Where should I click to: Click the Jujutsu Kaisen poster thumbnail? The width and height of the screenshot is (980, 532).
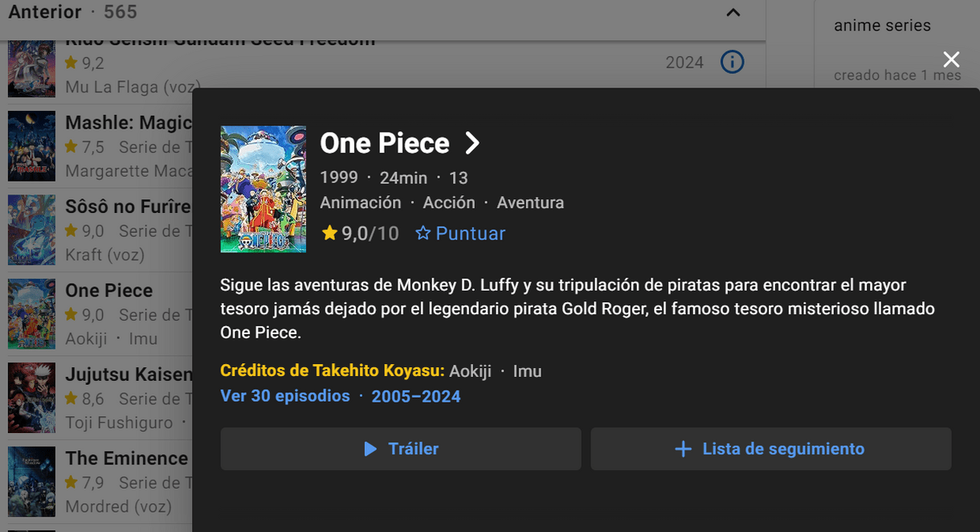[31, 398]
